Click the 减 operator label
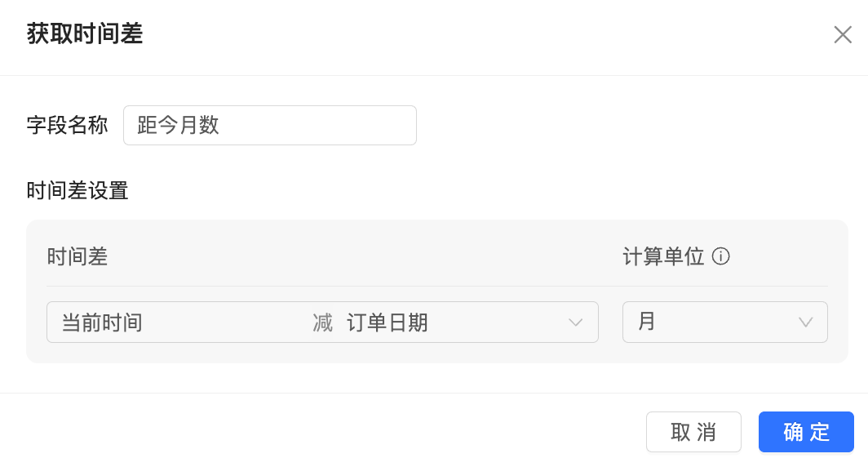 (323, 322)
